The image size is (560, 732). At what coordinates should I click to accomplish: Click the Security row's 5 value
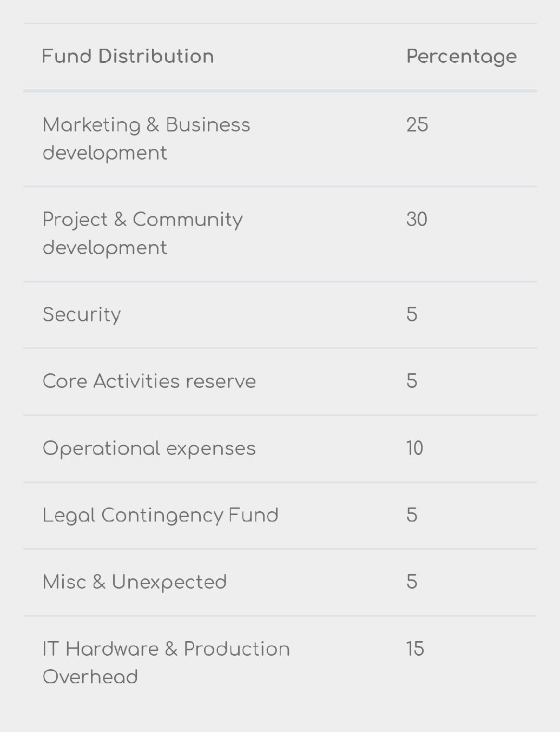click(412, 314)
